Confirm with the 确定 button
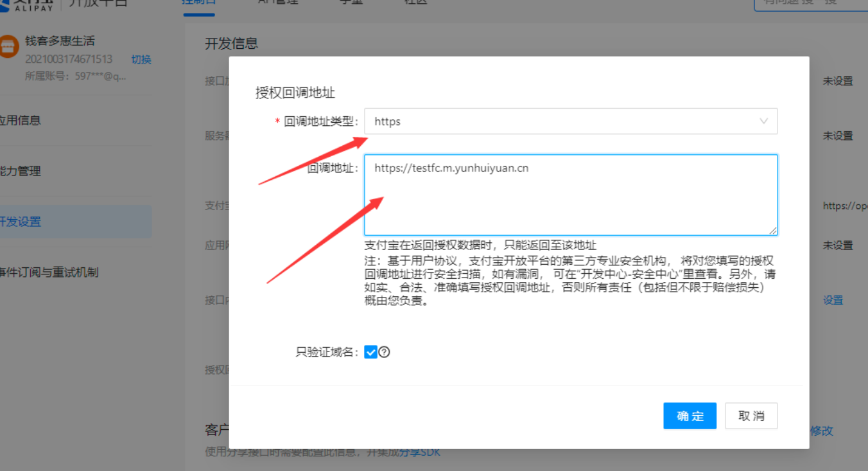The height and width of the screenshot is (471, 868). click(x=690, y=416)
